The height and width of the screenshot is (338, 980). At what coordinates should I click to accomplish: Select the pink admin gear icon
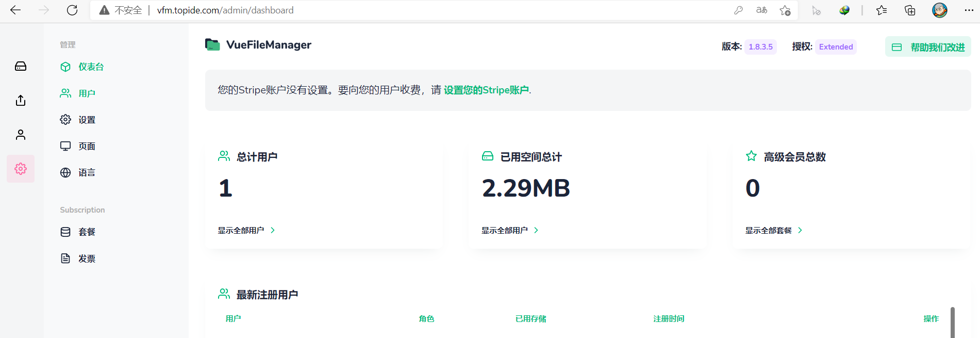[x=21, y=169]
